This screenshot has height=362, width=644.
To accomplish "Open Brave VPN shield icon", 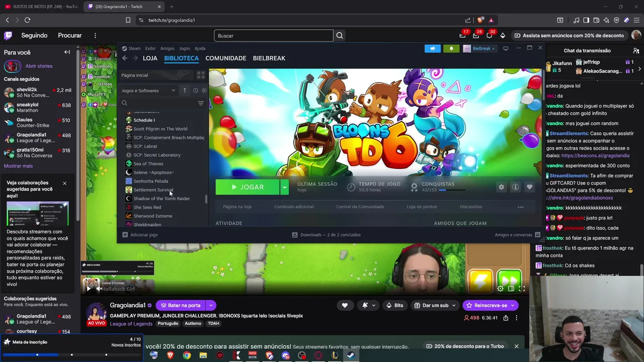I will 616,20.
